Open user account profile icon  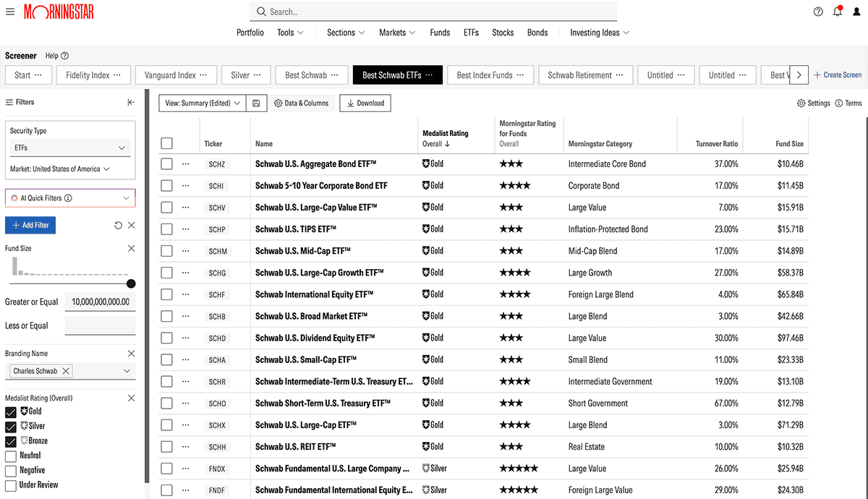(x=857, y=12)
